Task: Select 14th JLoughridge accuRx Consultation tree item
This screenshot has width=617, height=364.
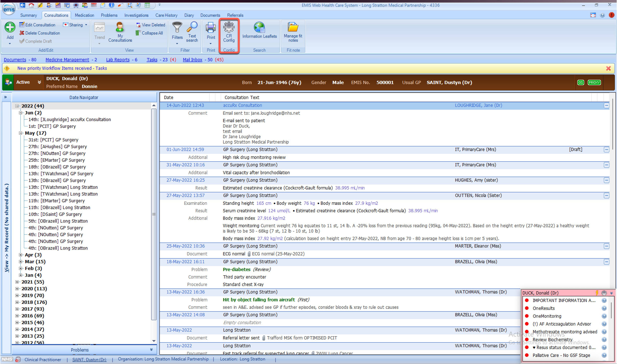Action: 70,119
